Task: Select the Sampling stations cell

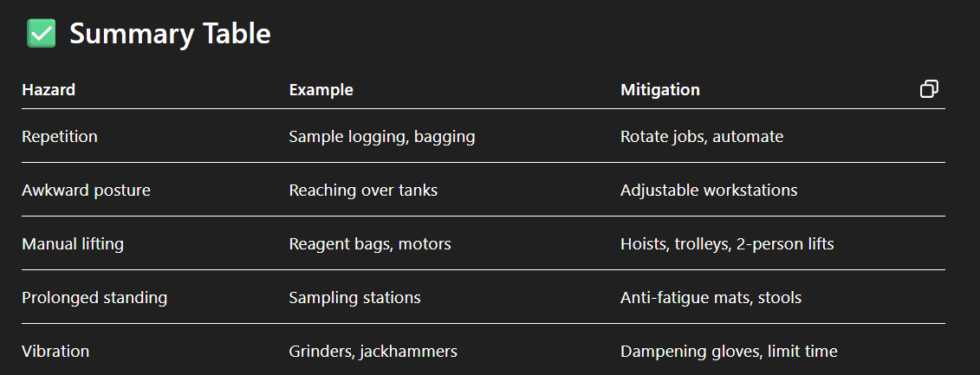Action: tap(354, 298)
